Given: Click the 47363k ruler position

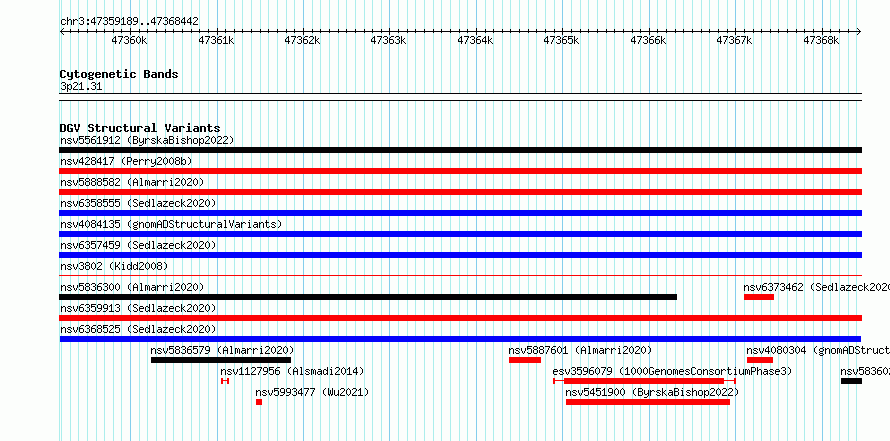Looking at the screenshot, I should tap(389, 40).
